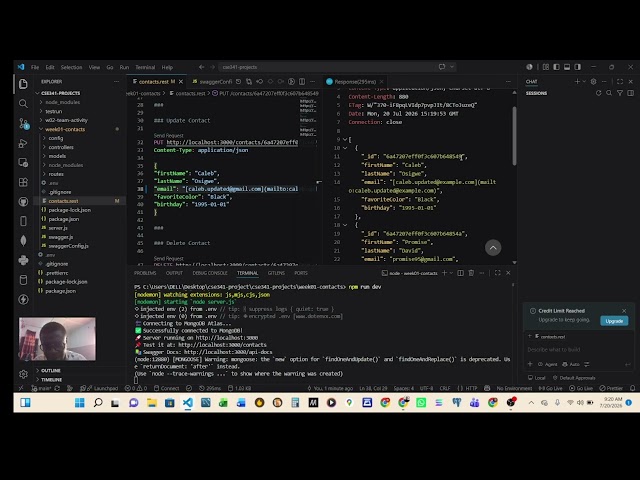Maximize the chat panel
Image resolution: width=640 pixels, height=480 pixels.
click(620, 82)
